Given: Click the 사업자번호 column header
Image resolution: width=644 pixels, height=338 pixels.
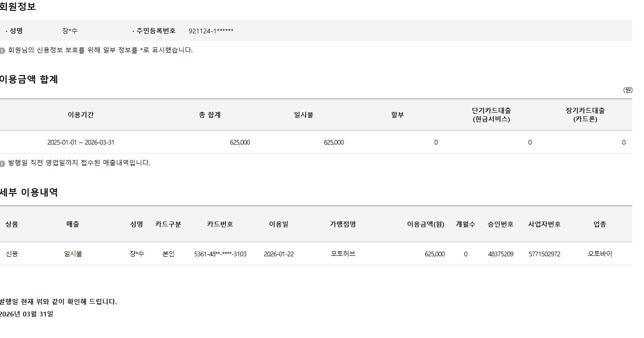Looking at the screenshot, I should [544, 224].
